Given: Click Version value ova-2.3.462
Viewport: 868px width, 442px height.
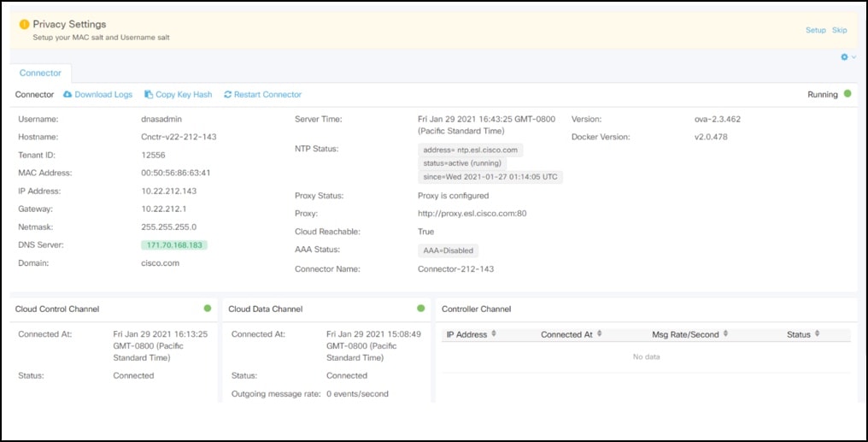Looking at the screenshot, I should click(x=718, y=119).
